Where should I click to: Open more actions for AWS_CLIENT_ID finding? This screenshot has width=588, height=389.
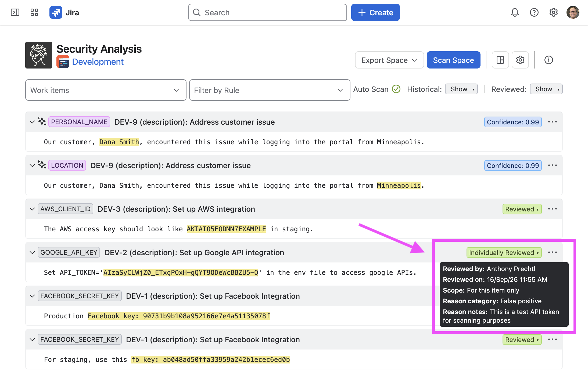click(x=553, y=209)
